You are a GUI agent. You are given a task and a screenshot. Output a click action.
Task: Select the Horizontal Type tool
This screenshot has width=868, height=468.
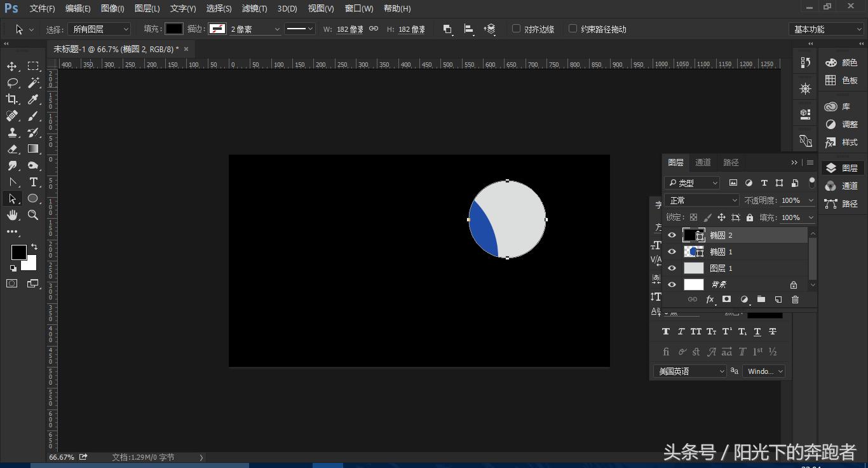pyautogui.click(x=33, y=182)
